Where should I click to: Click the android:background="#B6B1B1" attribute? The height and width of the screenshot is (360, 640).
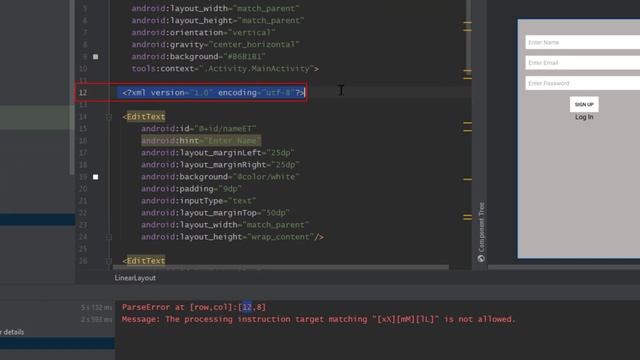click(x=198, y=56)
